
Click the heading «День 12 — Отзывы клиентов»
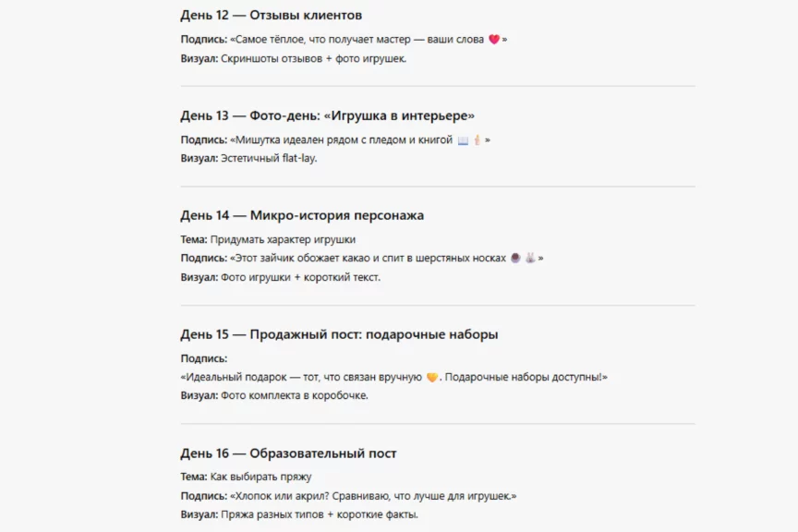(x=271, y=15)
